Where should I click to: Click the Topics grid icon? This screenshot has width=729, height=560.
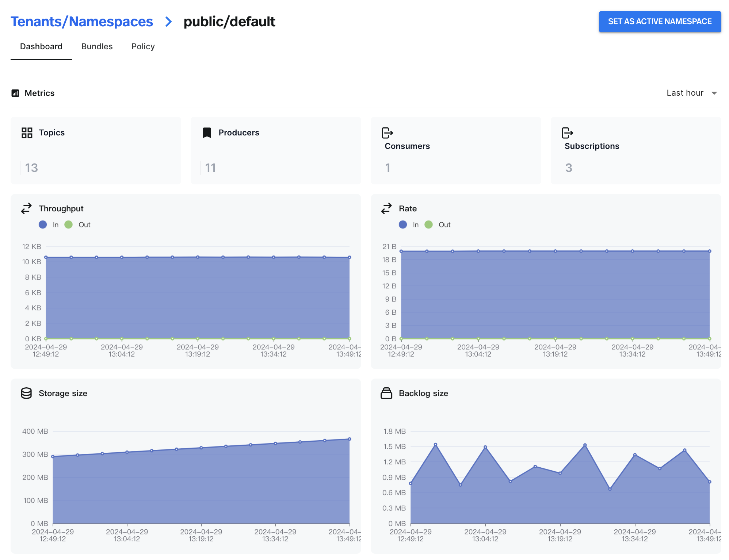coord(27,133)
